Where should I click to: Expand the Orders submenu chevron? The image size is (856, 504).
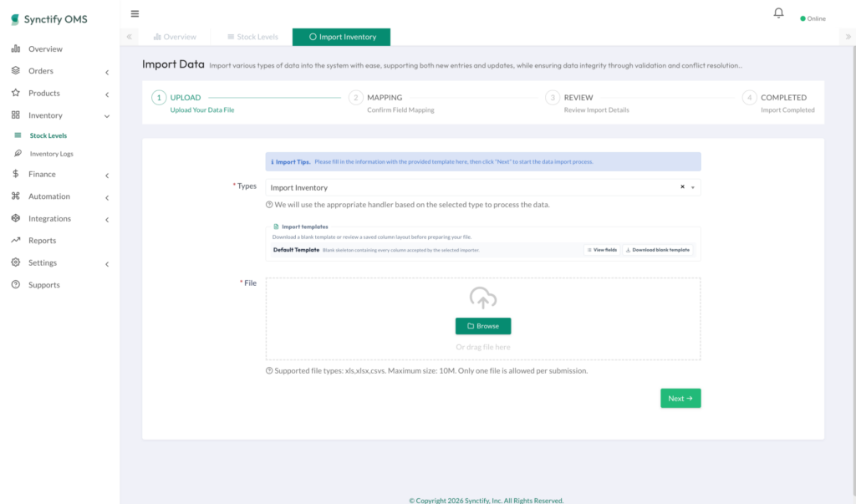point(107,72)
